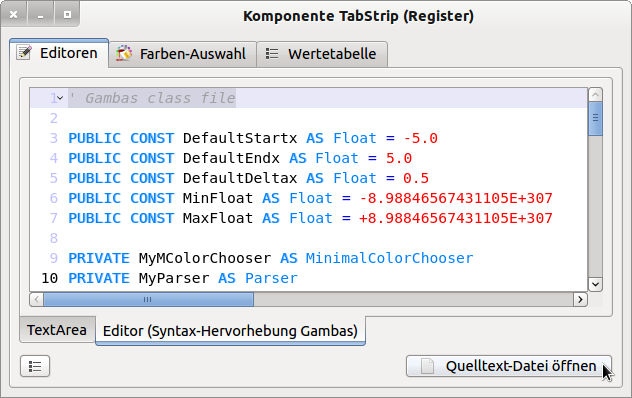Click the horizontal scrollbar thumb
Viewport: 632px width, 398px height.
click(x=148, y=300)
